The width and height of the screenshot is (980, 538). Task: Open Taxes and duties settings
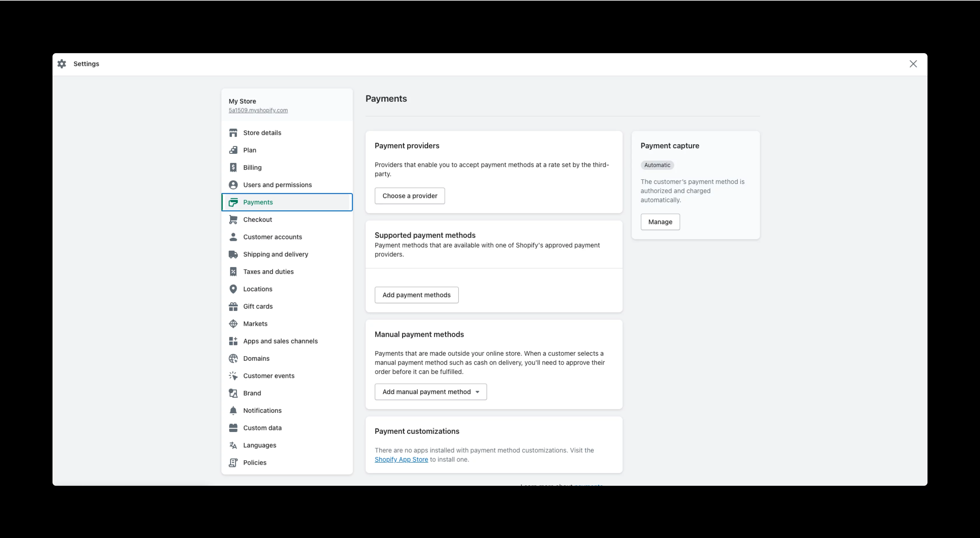268,271
